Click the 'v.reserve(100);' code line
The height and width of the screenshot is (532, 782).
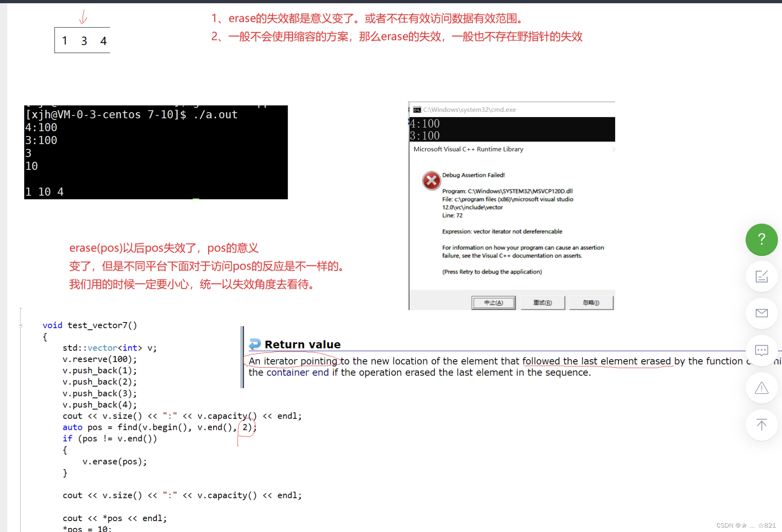coord(100,359)
